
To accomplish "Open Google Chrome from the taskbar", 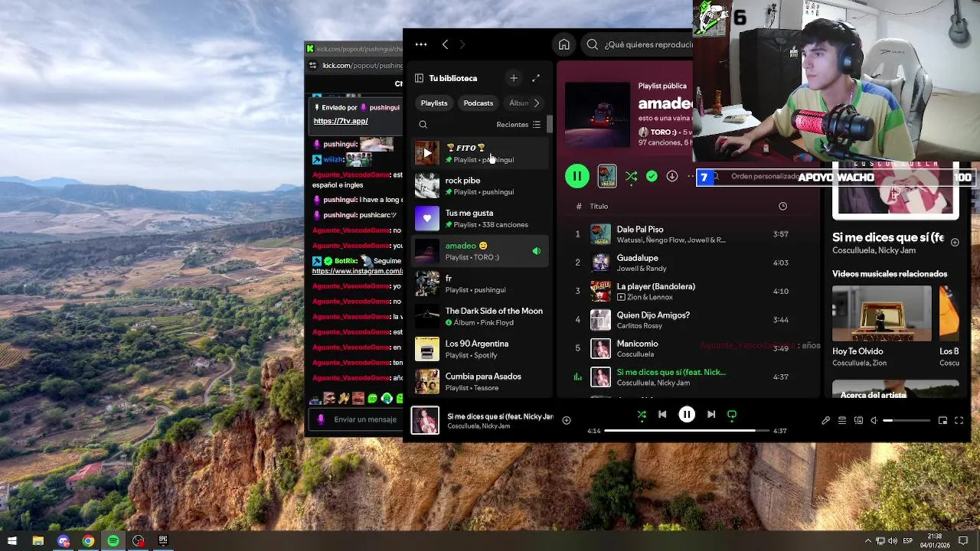I will (88, 541).
